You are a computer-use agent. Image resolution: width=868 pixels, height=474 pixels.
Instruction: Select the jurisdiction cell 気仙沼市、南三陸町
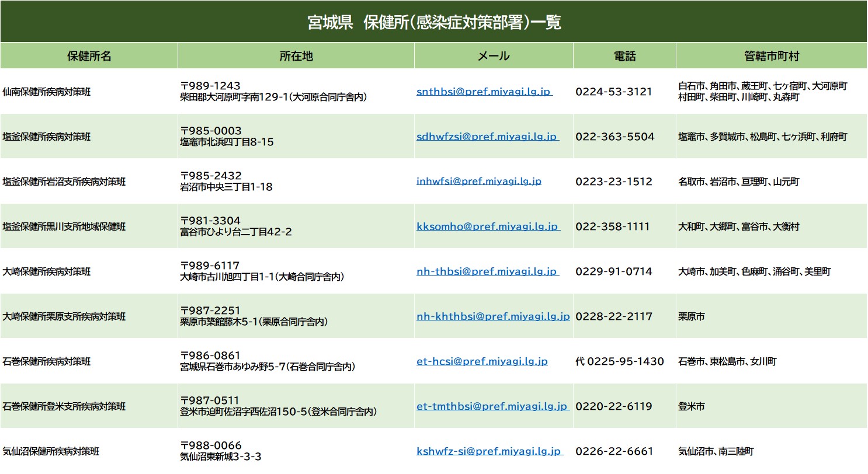tap(772, 451)
